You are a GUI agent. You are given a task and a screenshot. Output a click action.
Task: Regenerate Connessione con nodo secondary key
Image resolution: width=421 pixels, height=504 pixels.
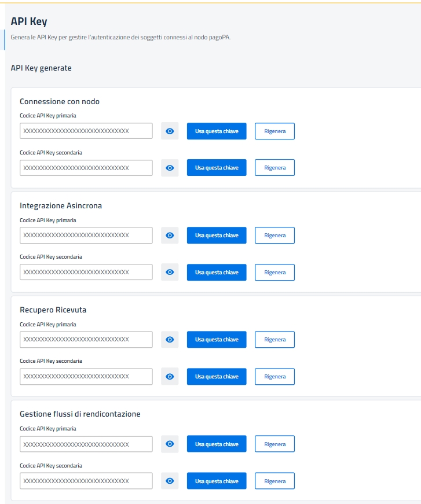(x=274, y=168)
